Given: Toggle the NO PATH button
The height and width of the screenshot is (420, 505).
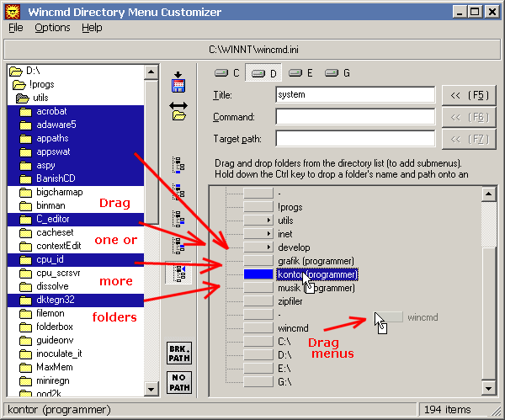Looking at the screenshot, I should click(x=179, y=382).
